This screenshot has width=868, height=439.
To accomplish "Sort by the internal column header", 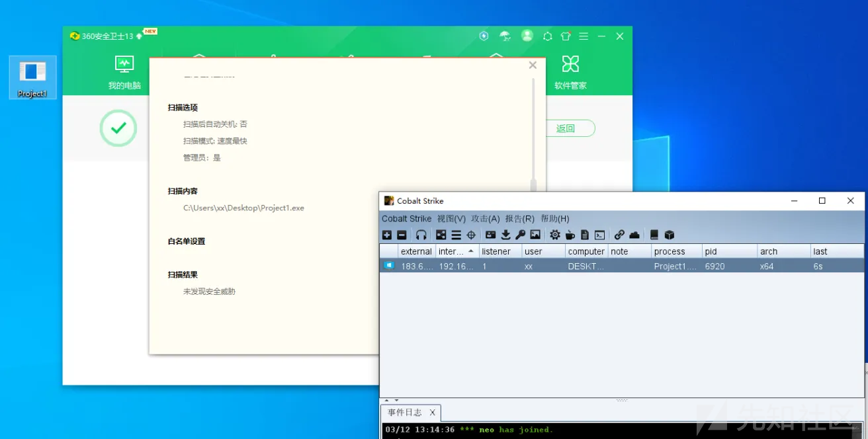I will (456, 251).
